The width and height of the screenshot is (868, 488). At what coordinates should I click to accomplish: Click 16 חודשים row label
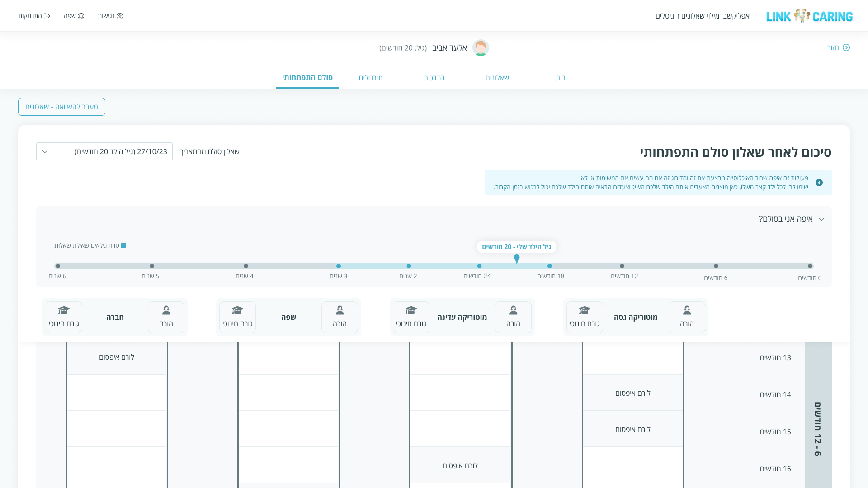(x=775, y=469)
